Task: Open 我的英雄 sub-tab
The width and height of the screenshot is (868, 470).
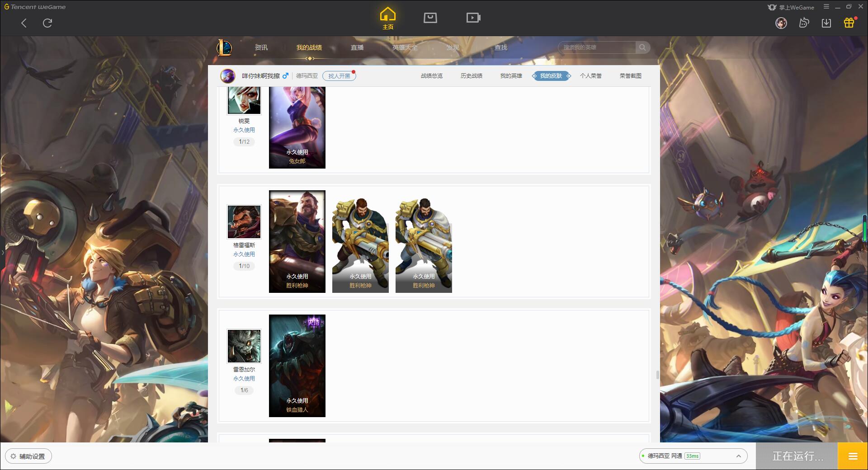Action: point(511,76)
